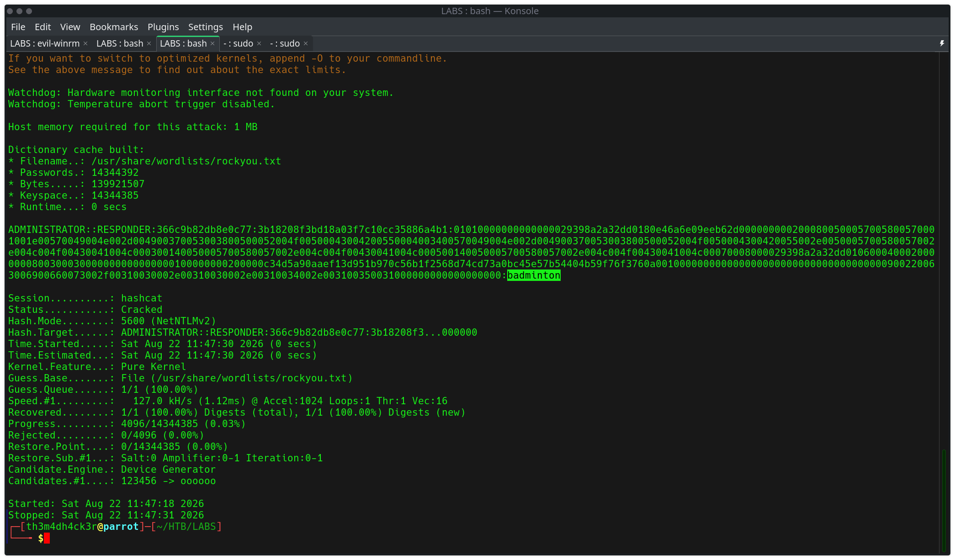
Task: Click '~/HTB/LABS' path in the prompt
Action: pyautogui.click(x=186, y=527)
